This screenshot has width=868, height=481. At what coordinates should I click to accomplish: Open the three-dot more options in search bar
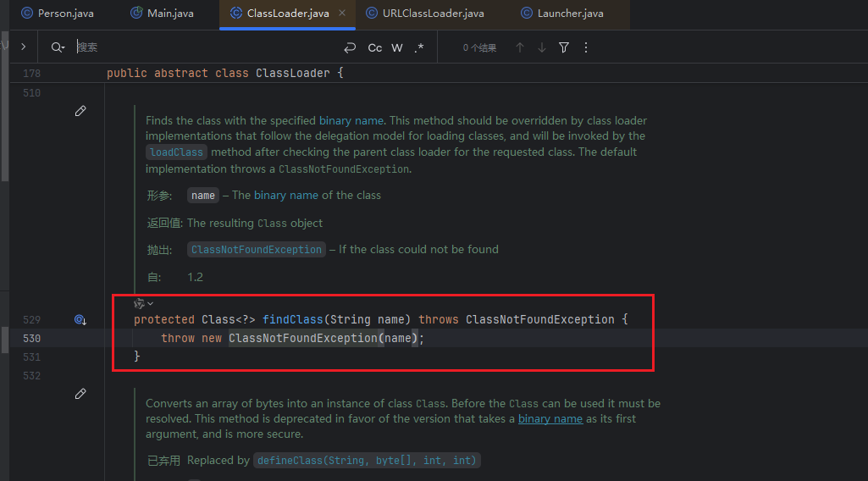[x=586, y=48]
